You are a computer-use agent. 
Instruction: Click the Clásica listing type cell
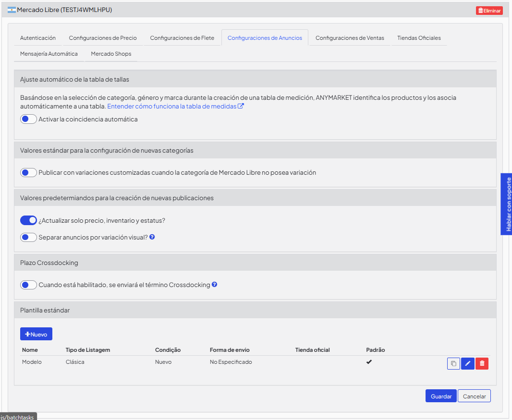pyautogui.click(x=75, y=362)
